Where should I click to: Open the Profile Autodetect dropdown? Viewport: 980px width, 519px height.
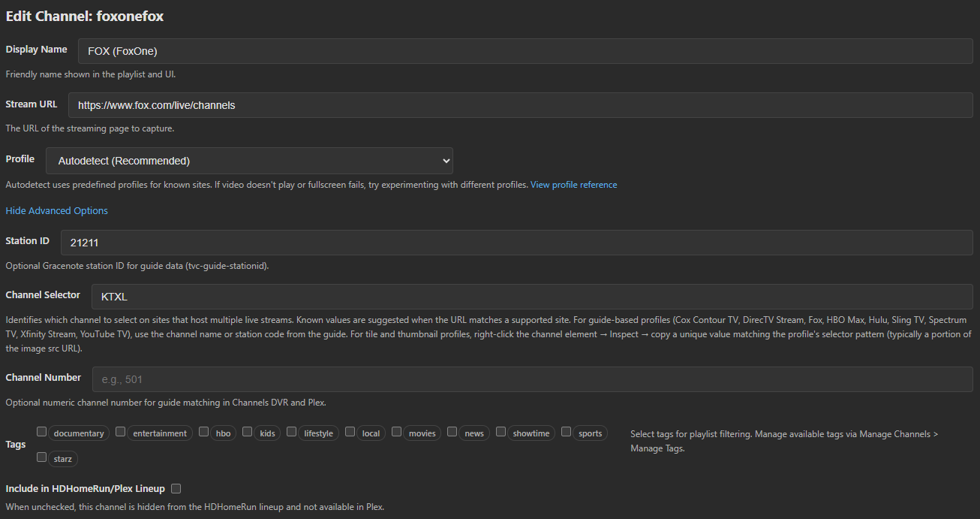[249, 161]
